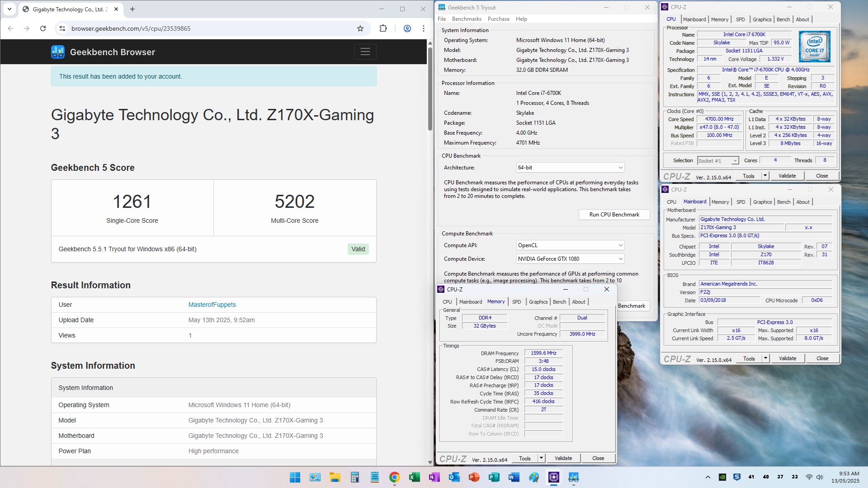This screenshot has height=488, width=868.
Task: Open SPD tab in Mainboard CPU-Z window
Action: point(741,202)
